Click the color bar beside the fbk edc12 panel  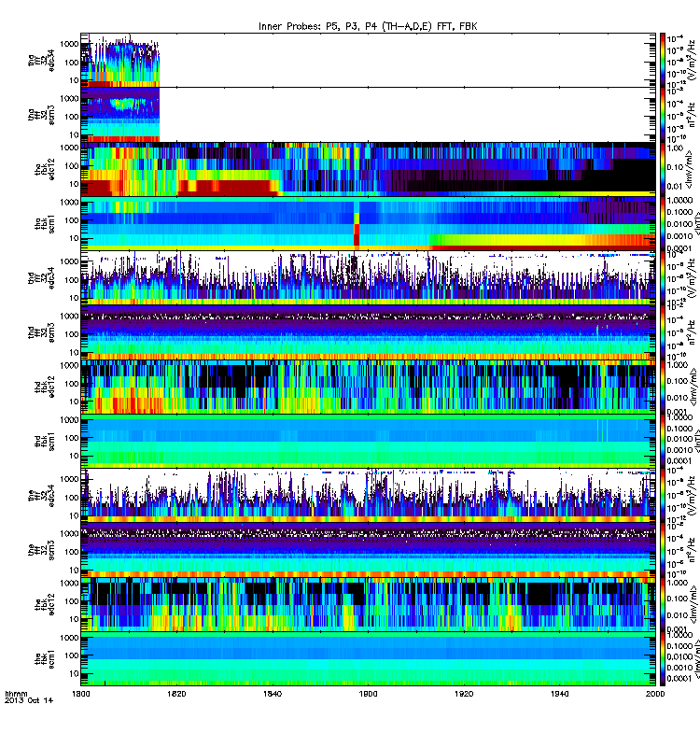coord(663,605)
